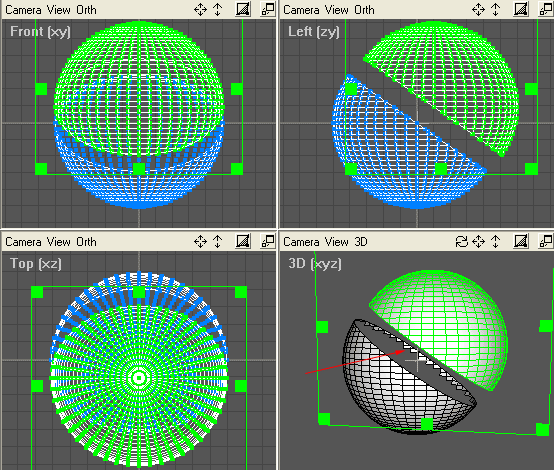Click maximize viewport icon in Front view header
Viewport: 554px width, 470px height.
(268, 9)
